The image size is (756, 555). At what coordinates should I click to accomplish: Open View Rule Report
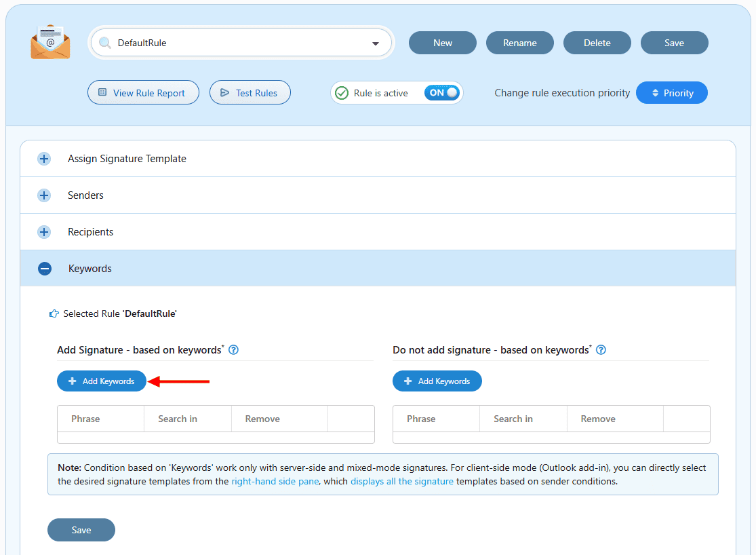143,93
